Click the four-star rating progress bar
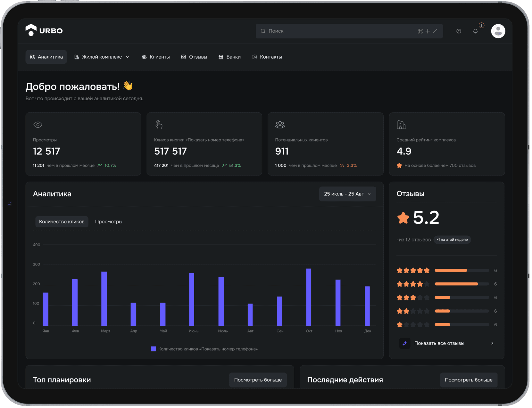Image resolution: width=532 pixels, height=408 pixels. point(462,284)
